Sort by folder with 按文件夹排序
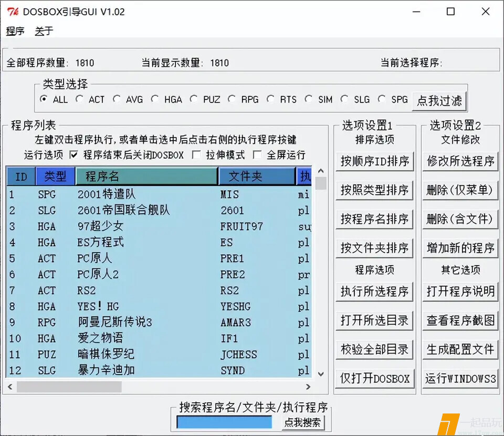Screen dimensions: 504x436 374,248
